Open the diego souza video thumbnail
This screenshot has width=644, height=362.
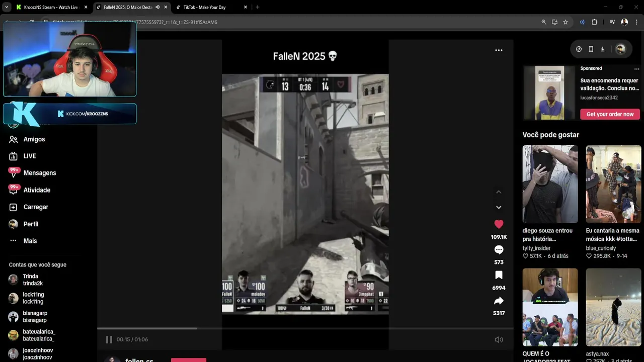tap(550, 184)
